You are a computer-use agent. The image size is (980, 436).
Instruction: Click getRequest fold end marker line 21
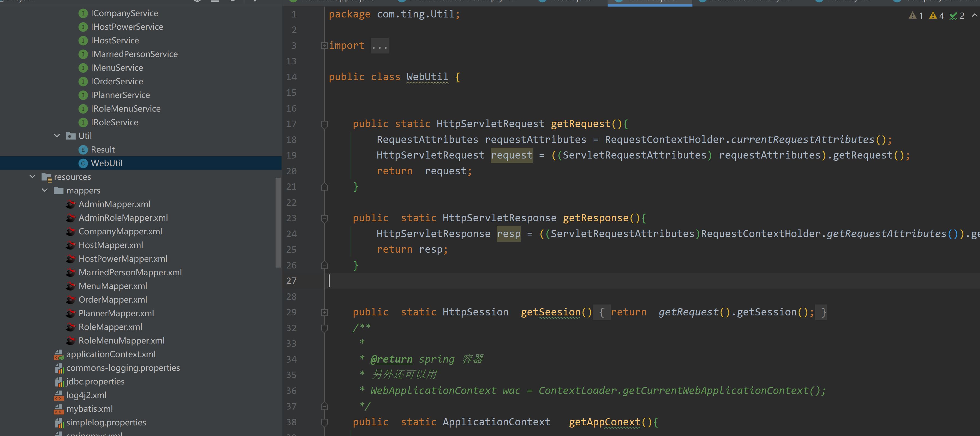[324, 187]
